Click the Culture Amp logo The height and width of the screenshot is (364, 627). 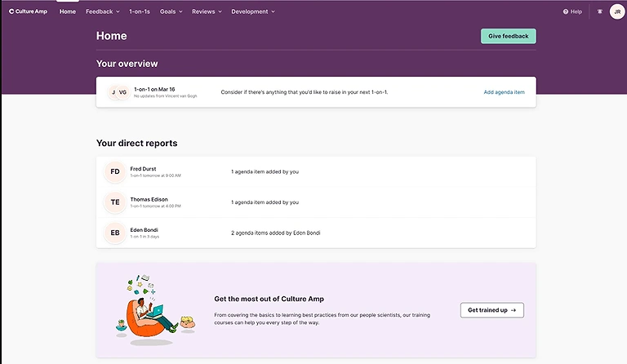(28, 11)
